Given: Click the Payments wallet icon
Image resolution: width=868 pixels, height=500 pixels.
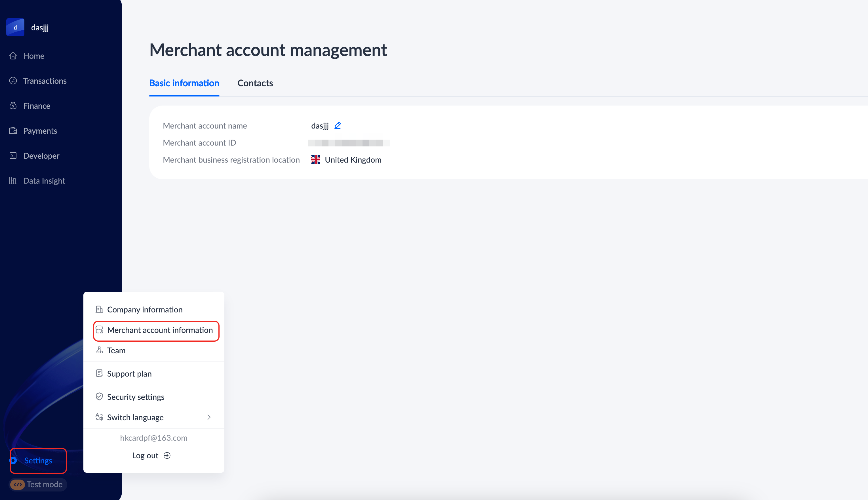Looking at the screenshot, I should (13, 131).
